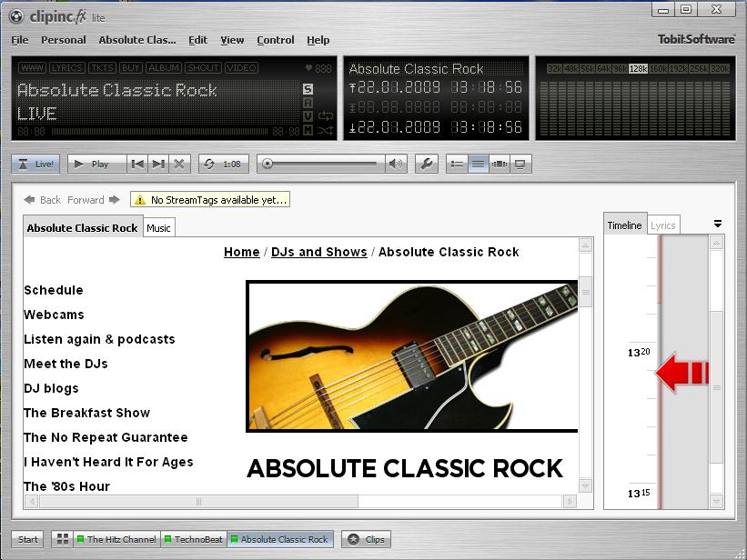Open settings with the wrench icon
The width and height of the screenshot is (747, 560).
point(427,165)
